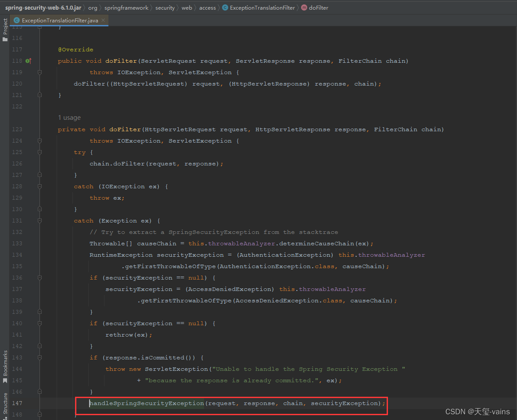This screenshot has height=420, width=517.
Task: Open the Bookmarks tool window
Action: click(x=5, y=366)
